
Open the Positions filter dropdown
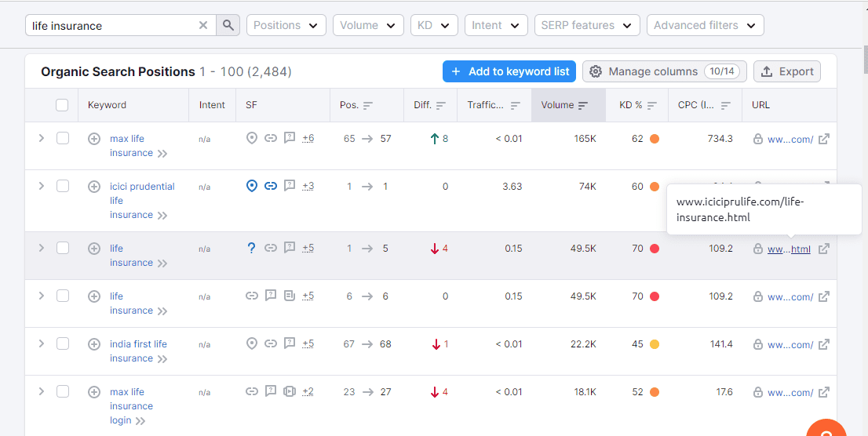click(x=286, y=25)
